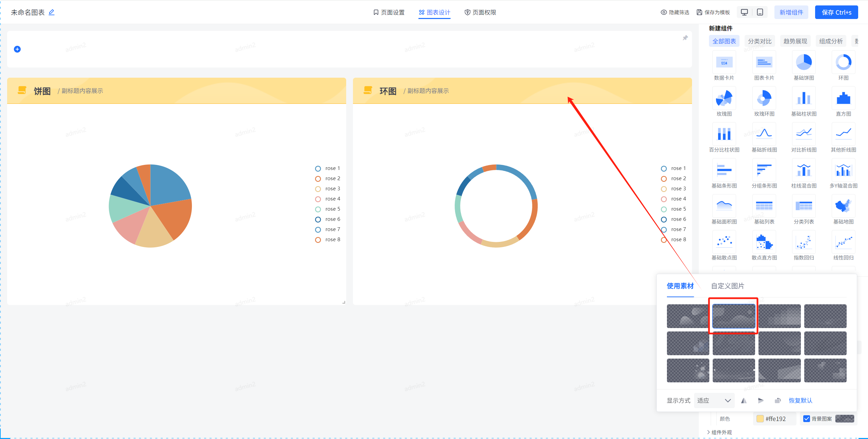Image resolution: width=868 pixels, height=439 pixels.
Task: Flip the background image horizontally
Action: [x=744, y=401]
